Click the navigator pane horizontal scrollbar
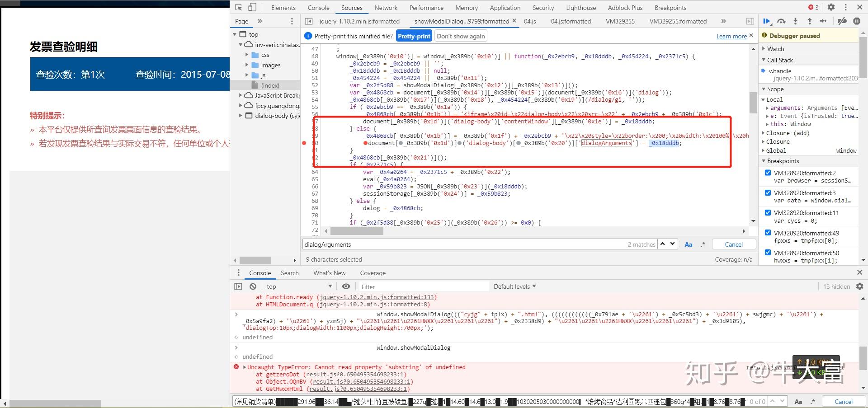This screenshot has height=408, width=868. click(x=255, y=260)
